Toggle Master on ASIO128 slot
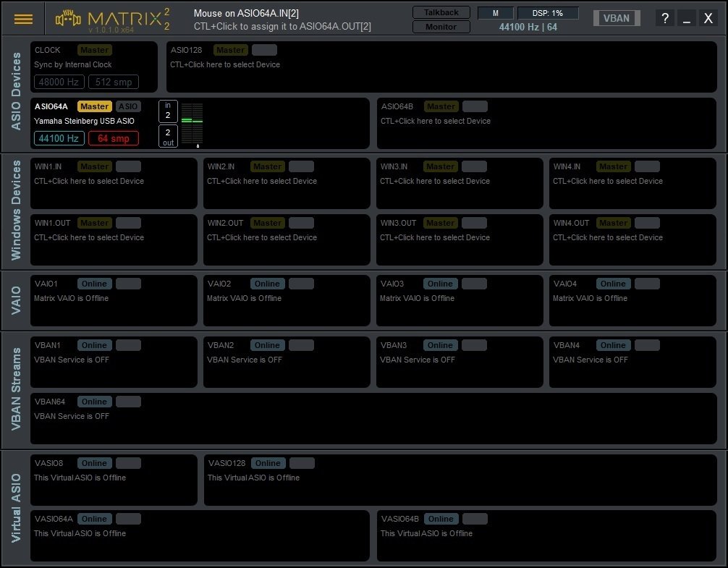 (x=230, y=50)
